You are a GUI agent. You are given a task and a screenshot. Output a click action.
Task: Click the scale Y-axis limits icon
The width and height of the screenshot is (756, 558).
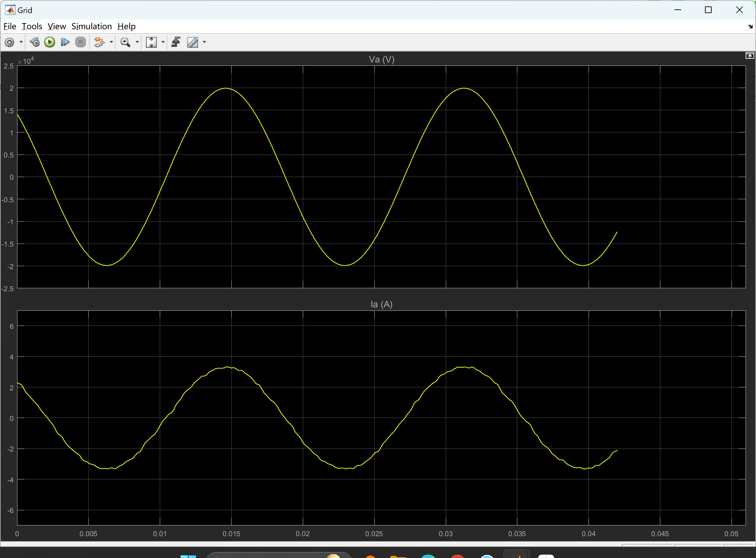[x=151, y=42]
